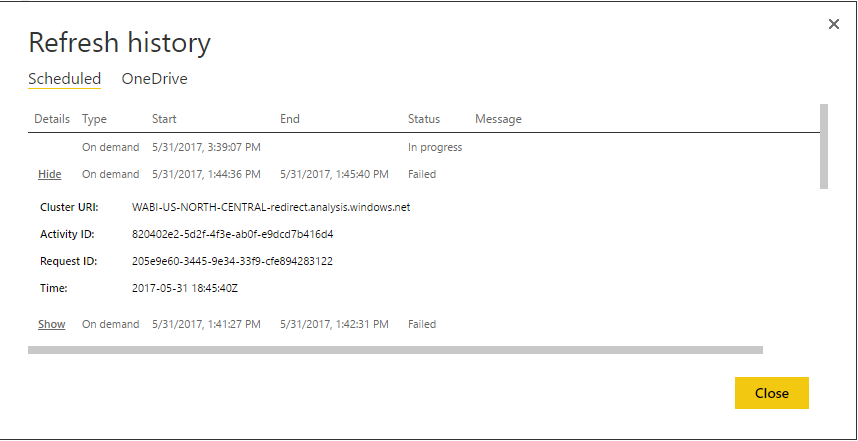Click the Details column header
Viewport: 858px width, 441px height.
(x=52, y=119)
